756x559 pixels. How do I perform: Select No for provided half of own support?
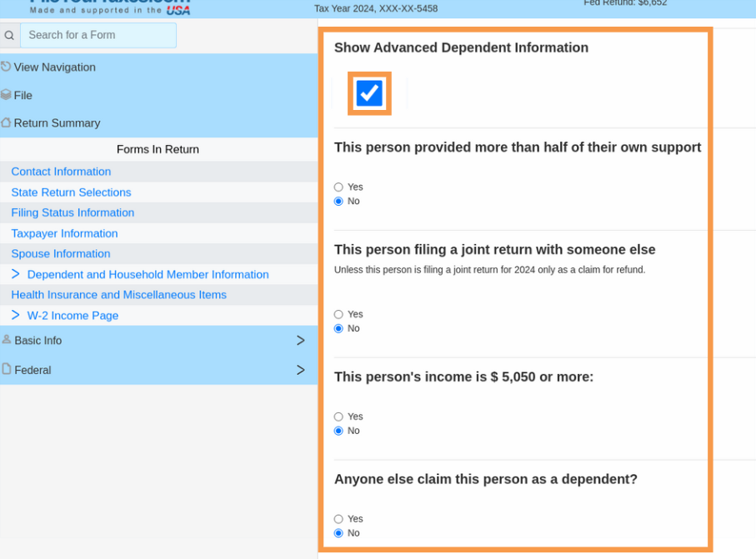(x=338, y=201)
